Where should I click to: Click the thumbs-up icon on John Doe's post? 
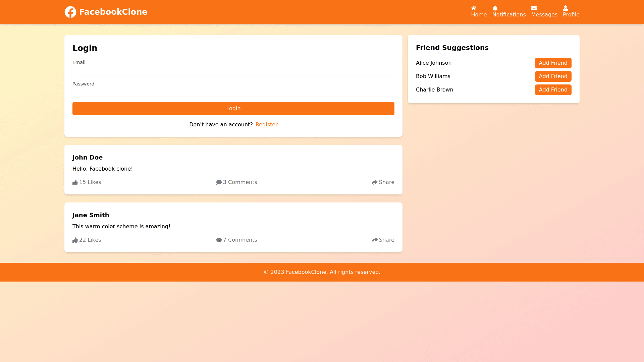75,182
